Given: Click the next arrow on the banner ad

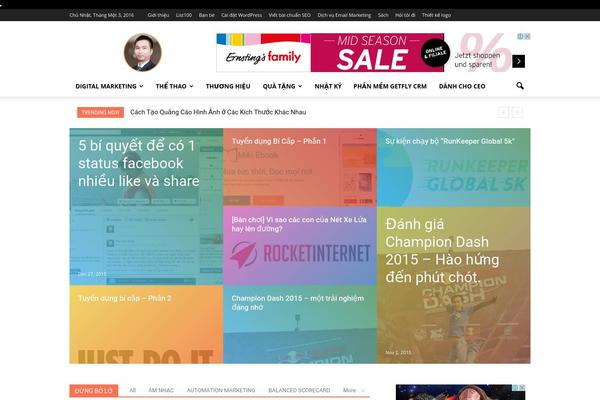Looking at the screenshot, I should [518, 61].
